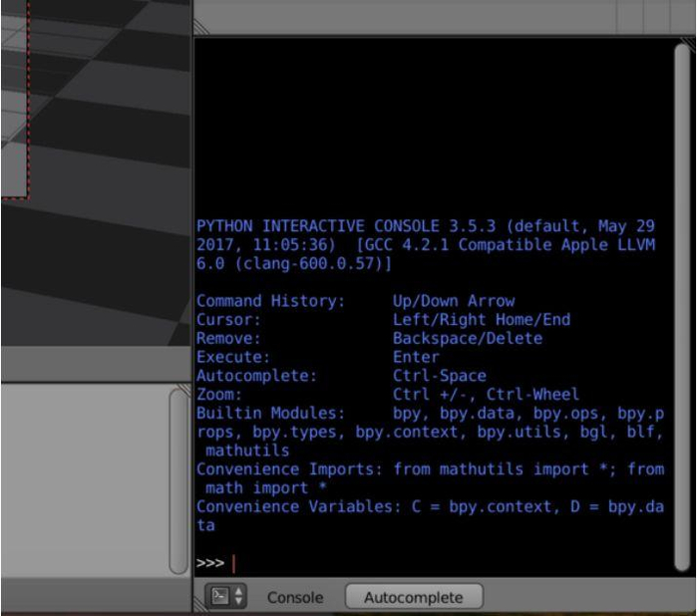This screenshot has width=698, height=616.
Task: Click area split corner widget at console top-right
Action: pos(690,43)
